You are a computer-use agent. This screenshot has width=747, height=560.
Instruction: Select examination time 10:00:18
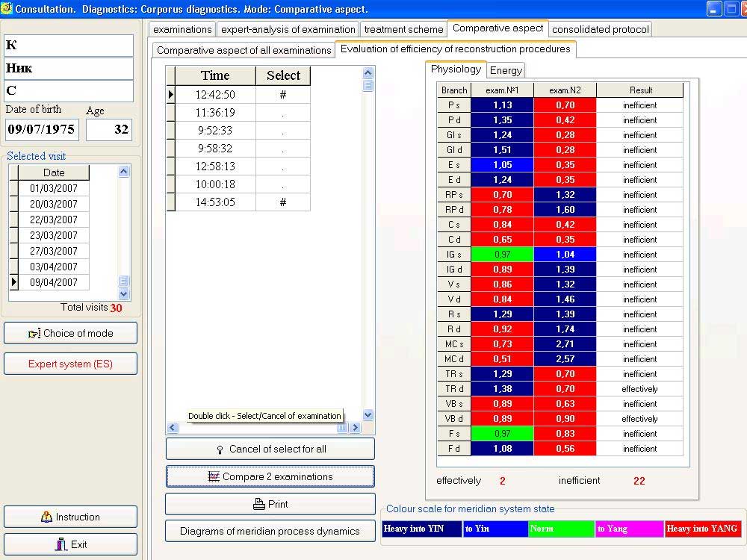pos(215,184)
